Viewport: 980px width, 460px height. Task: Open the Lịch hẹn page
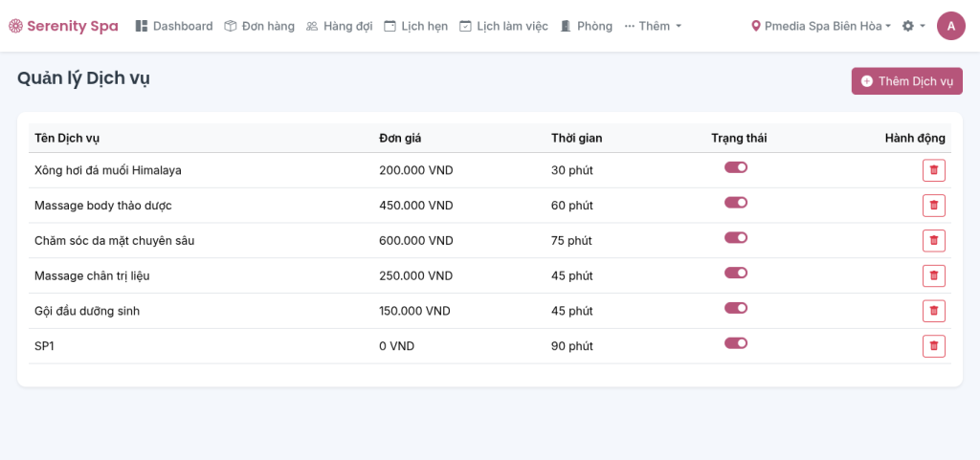415,26
